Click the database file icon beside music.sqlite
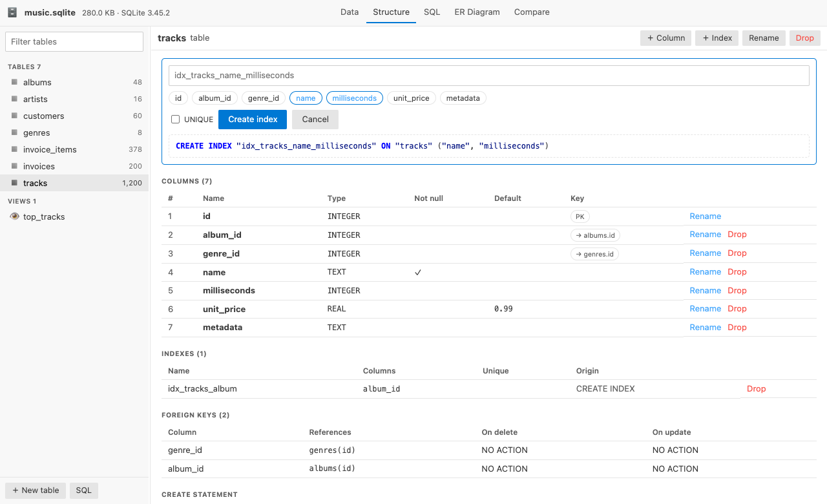The image size is (827, 504). 12,12
